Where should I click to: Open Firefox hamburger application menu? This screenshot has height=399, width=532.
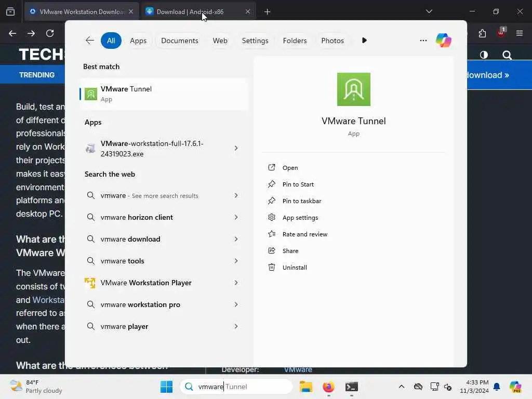520,33
